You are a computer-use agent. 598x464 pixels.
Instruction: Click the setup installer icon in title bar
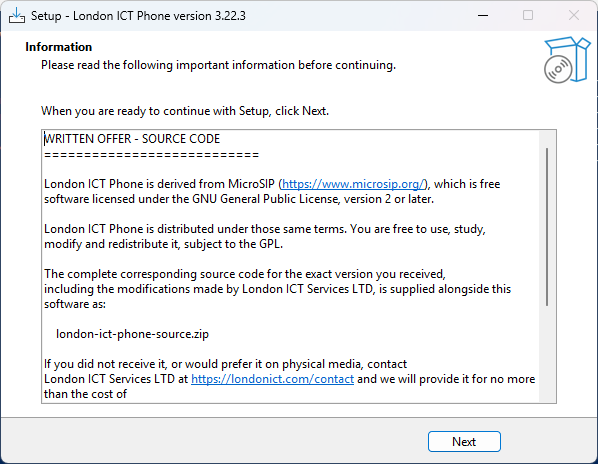point(17,16)
